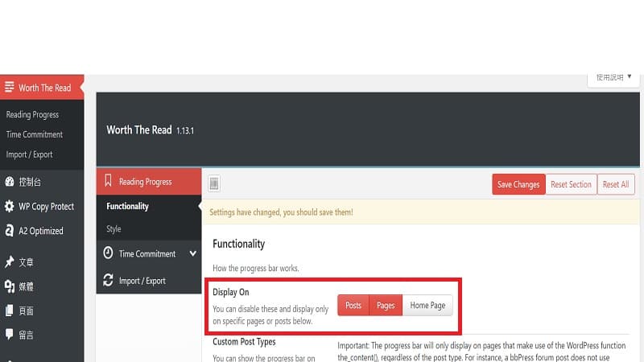Viewport: 644px width, 362px height.
Task: Expand the Time Commitment section chevron
Action: 192,254
